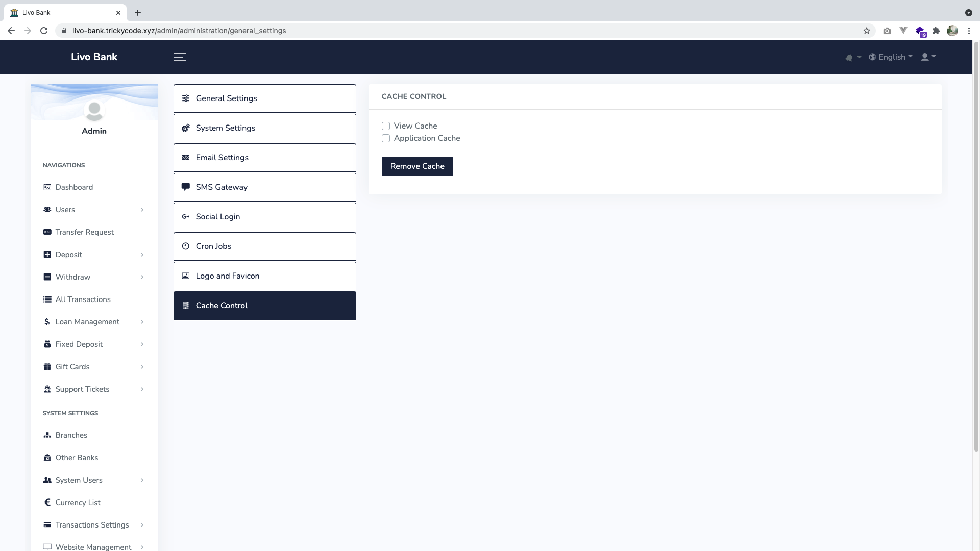
Task: Click the Cache Control server icon
Action: [x=186, y=306]
